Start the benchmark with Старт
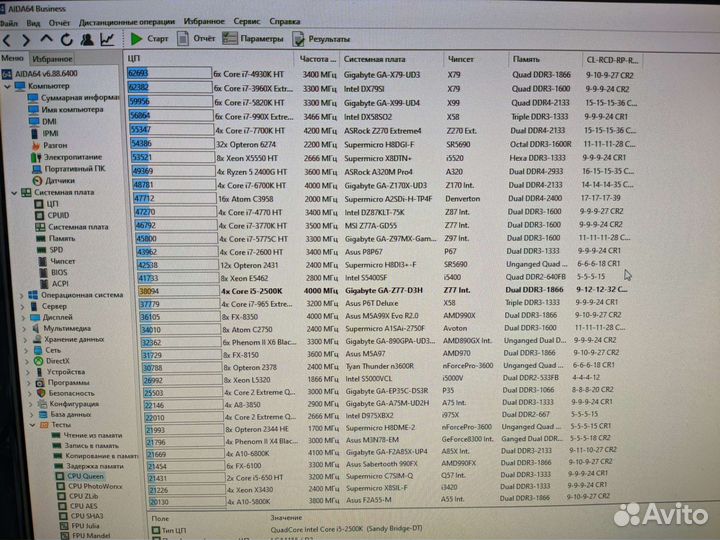This screenshot has width=720, height=540. pyautogui.click(x=149, y=39)
